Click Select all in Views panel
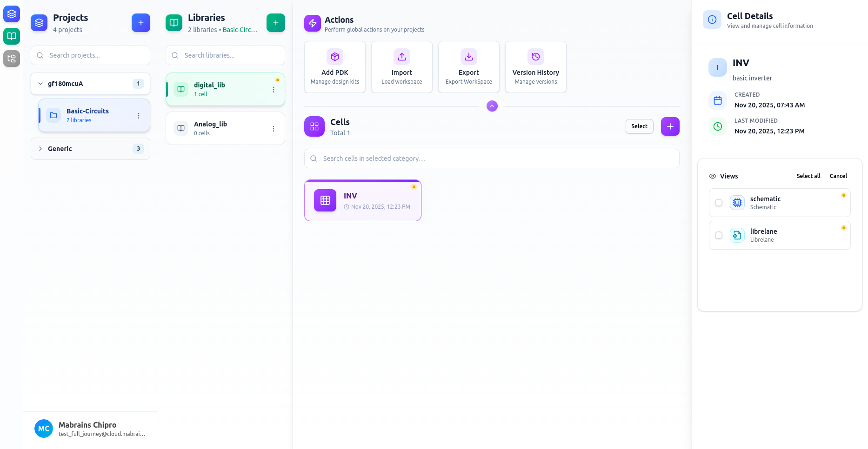Image resolution: width=868 pixels, height=449 pixels. [x=808, y=176]
